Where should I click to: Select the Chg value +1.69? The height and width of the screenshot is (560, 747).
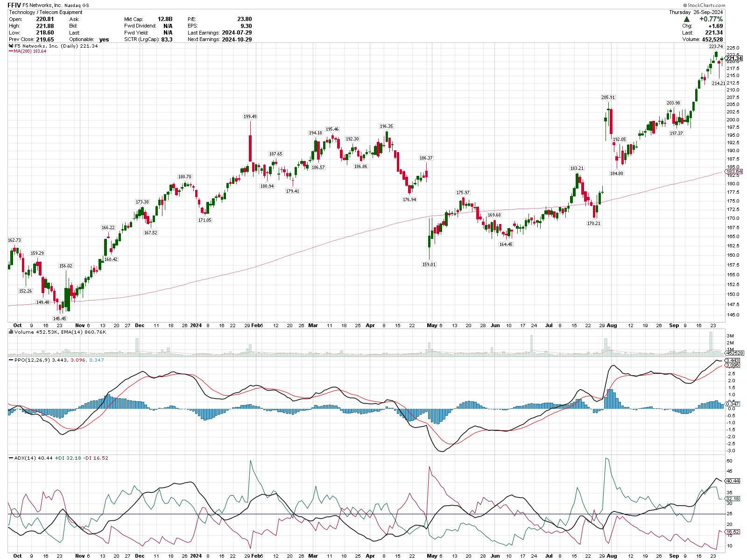tap(716, 26)
